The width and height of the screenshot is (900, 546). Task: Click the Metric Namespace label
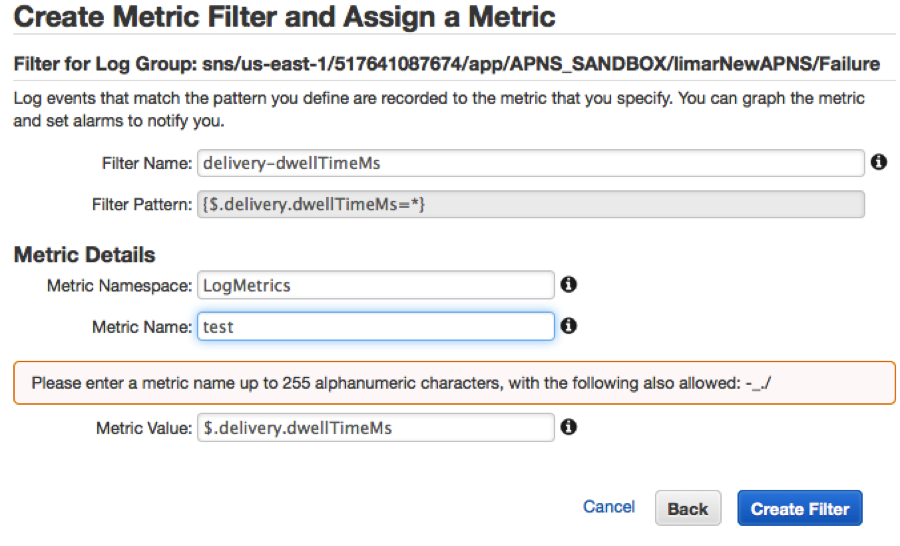point(119,286)
